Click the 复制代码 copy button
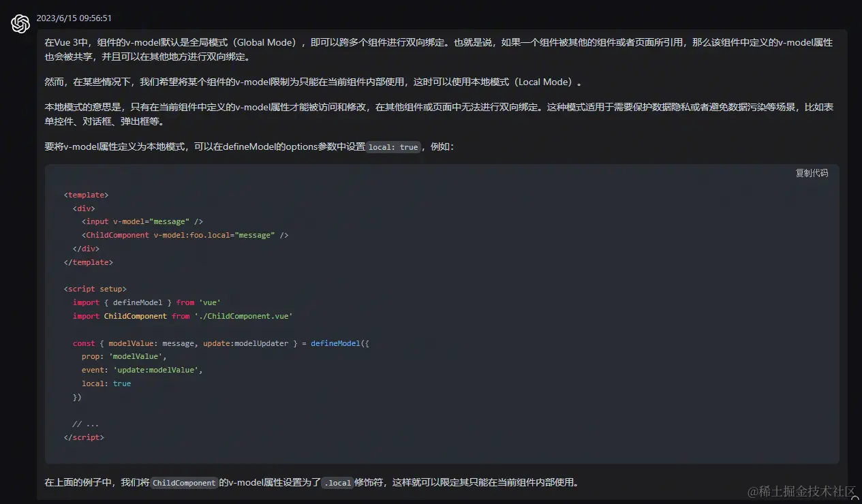Viewport: 862px width, 504px height. point(811,173)
